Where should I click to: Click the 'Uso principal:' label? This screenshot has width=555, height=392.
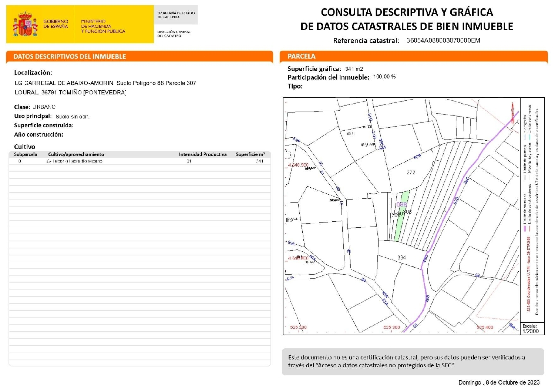(33, 116)
